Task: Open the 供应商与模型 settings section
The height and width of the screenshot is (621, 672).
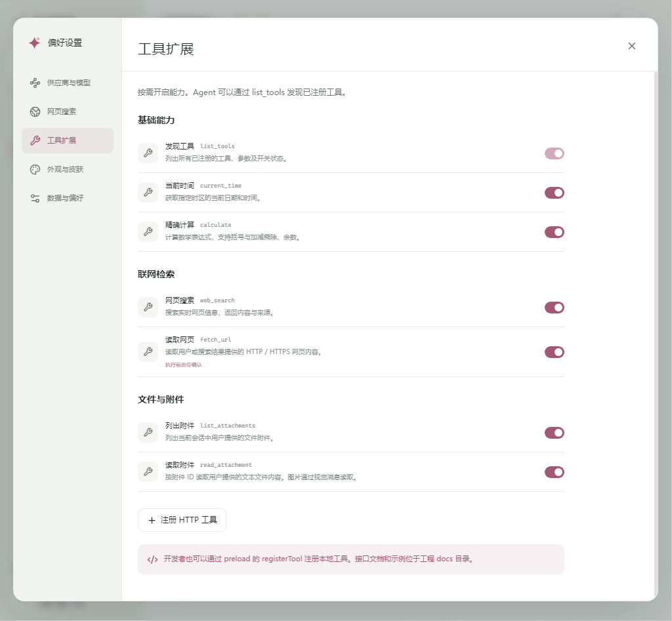Action: coord(68,83)
